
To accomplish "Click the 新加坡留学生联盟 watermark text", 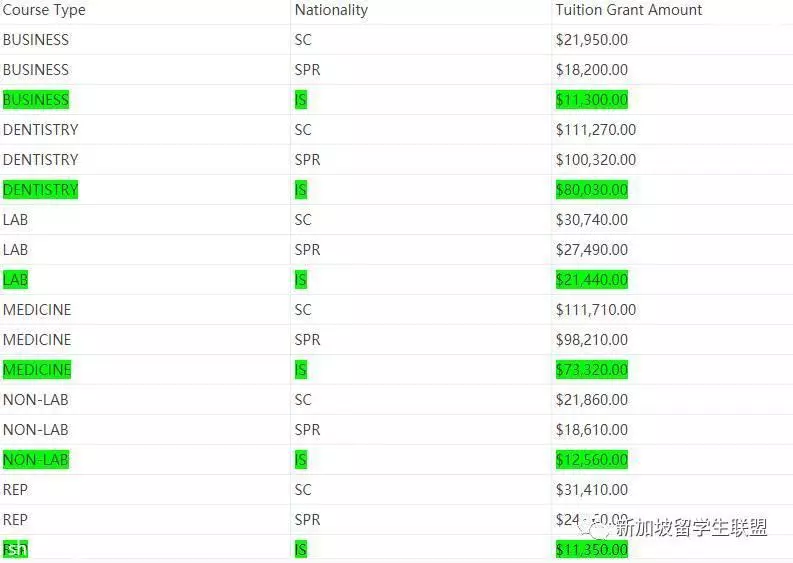I will pos(691,526).
